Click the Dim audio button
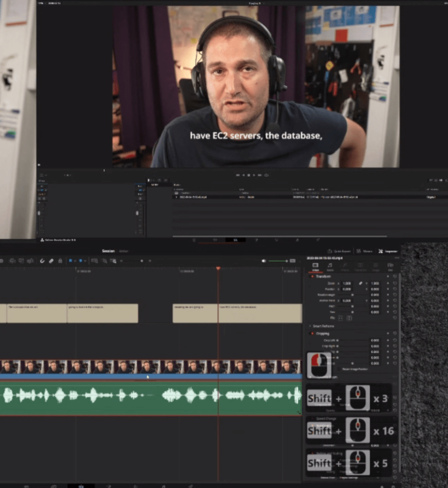The height and width of the screenshot is (488, 448). (292, 261)
